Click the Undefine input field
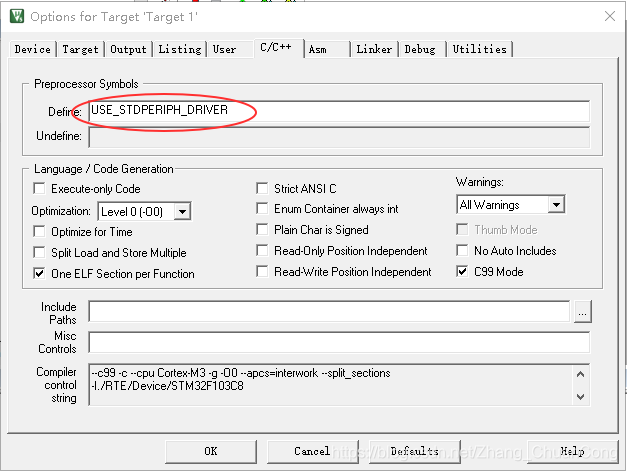The height and width of the screenshot is (471, 627). pyautogui.click(x=339, y=137)
